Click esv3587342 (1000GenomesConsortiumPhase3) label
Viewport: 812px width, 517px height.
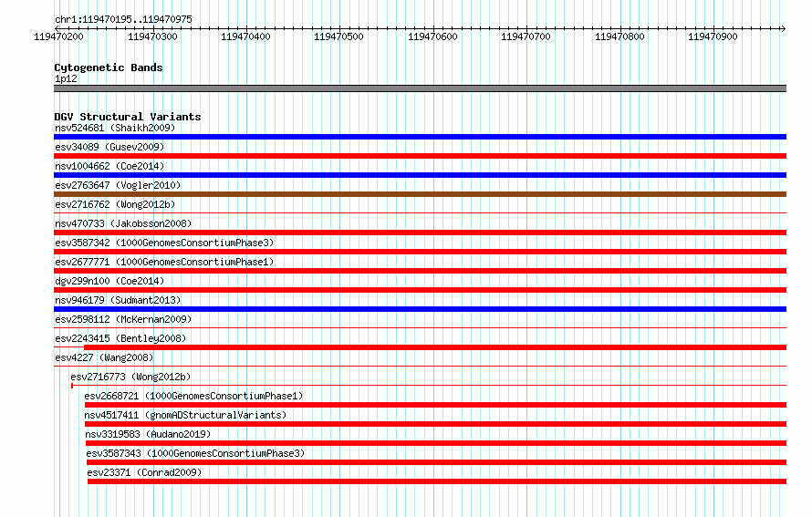(x=164, y=243)
